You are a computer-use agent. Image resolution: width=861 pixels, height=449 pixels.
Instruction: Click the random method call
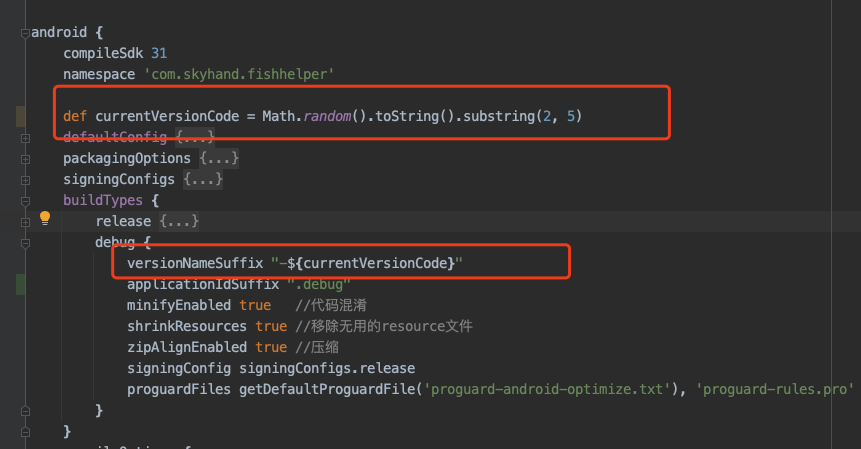327,116
